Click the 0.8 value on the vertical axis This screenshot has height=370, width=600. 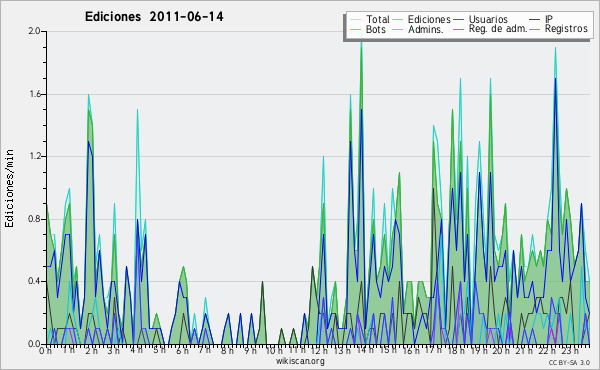click(x=35, y=219)
